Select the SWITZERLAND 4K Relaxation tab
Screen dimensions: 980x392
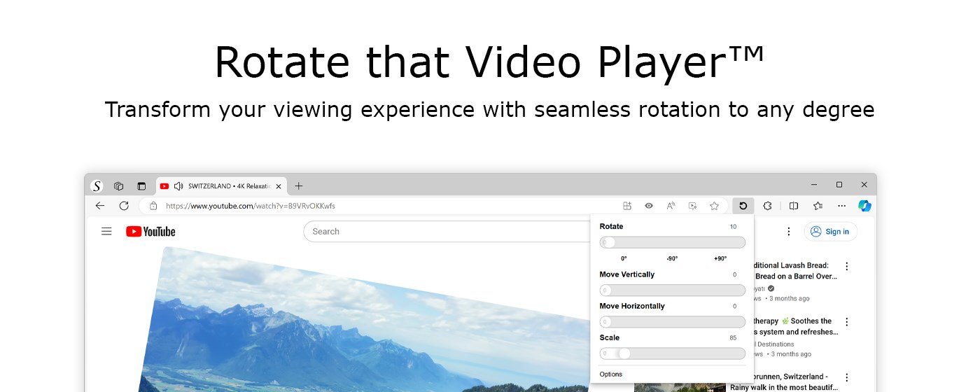coord(222,186)
